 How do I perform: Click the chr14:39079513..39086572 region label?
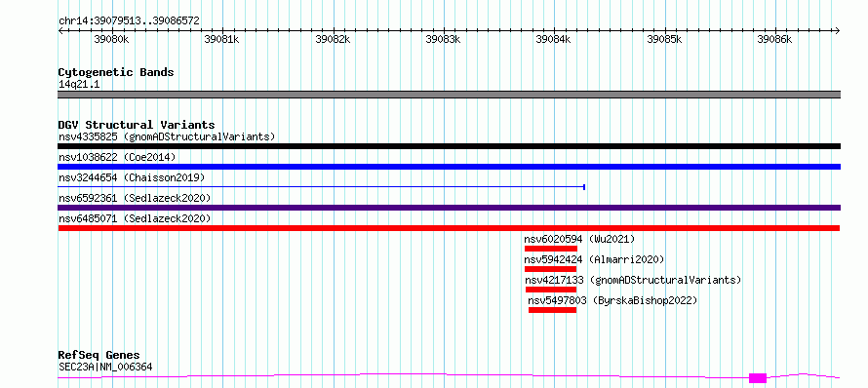coord(129,21)
